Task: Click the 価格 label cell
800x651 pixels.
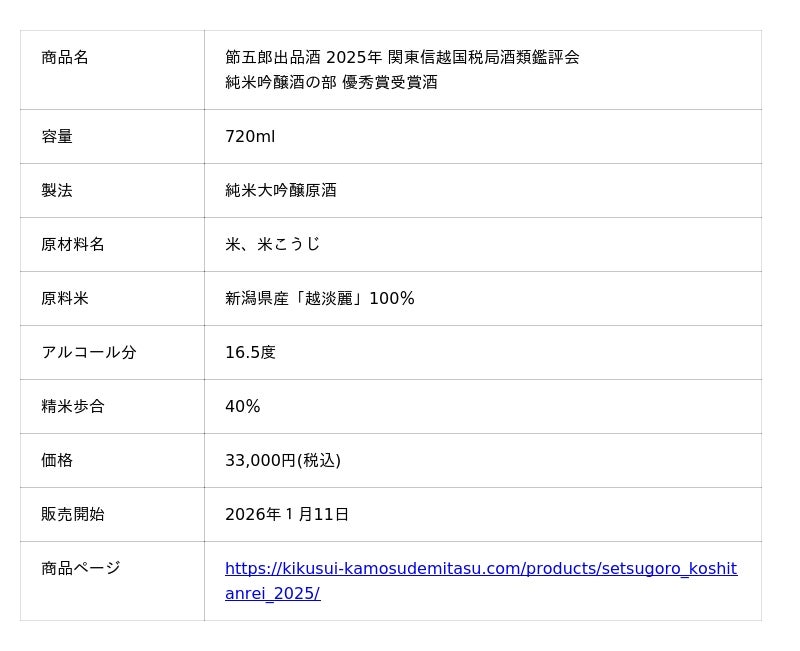Action: click(x=57, y=461)
